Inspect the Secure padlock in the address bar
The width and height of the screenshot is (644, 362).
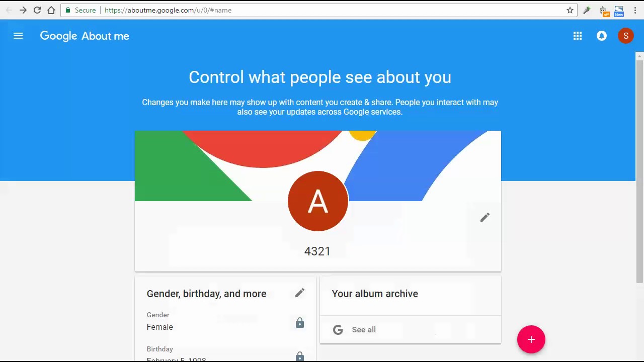tap(67, 10)
